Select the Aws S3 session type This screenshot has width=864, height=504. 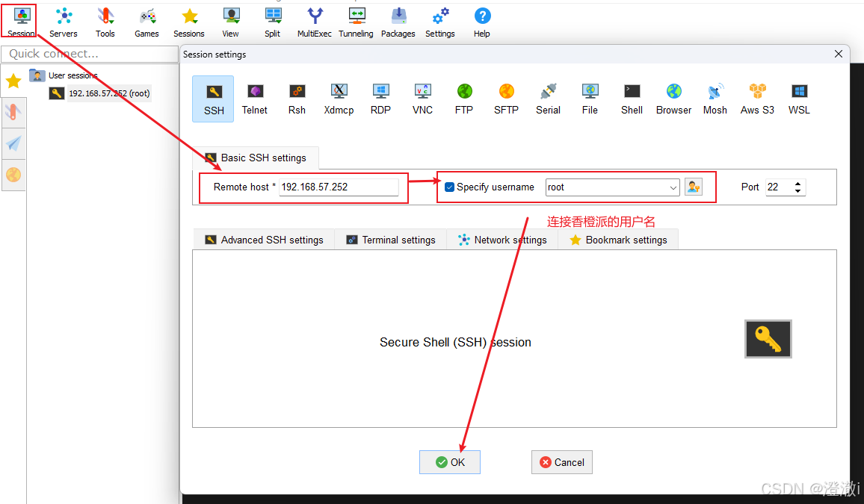tap(757, 99)
